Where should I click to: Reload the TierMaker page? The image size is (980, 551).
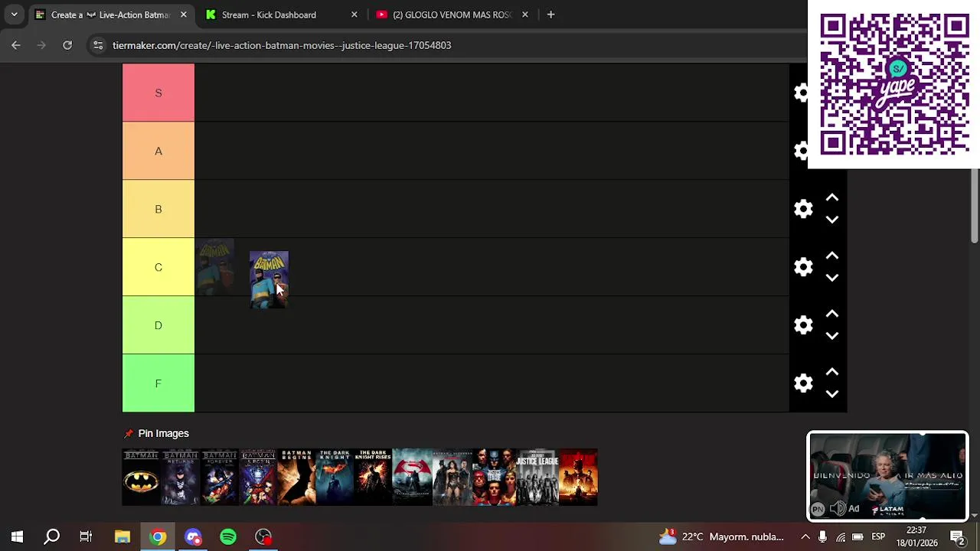click(67, 45)
